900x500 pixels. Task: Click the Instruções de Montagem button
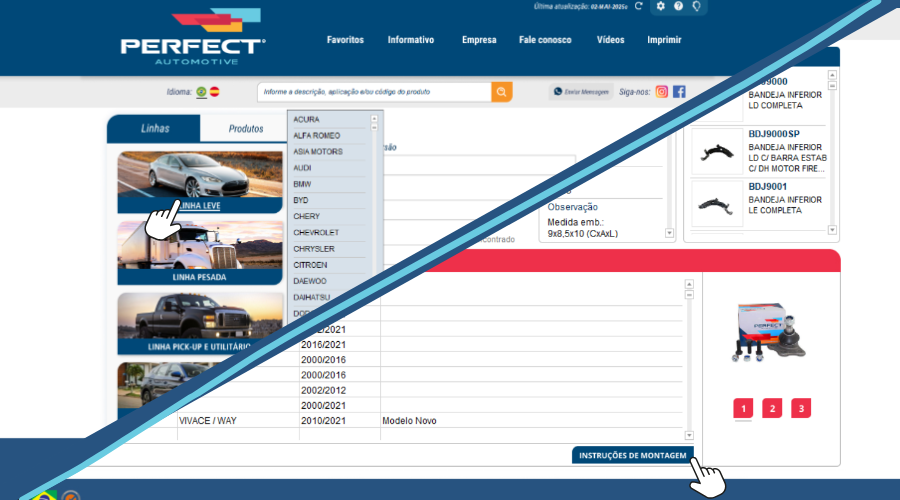coord(633,455)
